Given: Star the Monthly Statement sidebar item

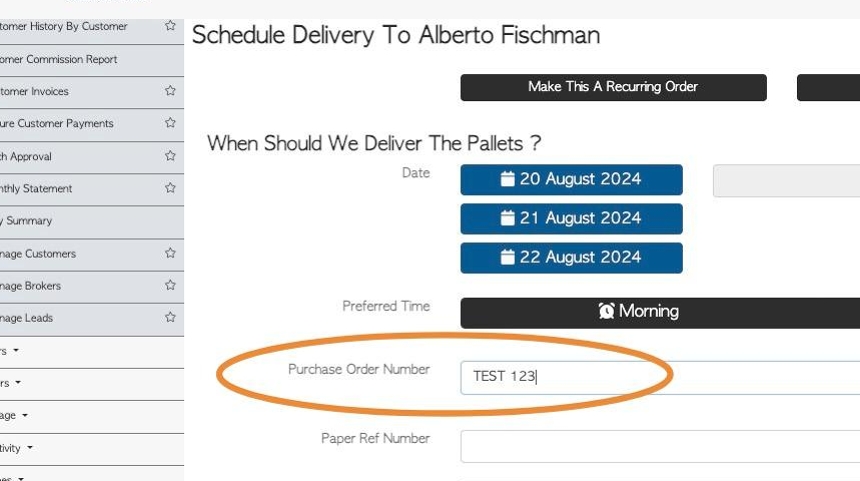Looking at the screenshot, I should (x=171, y=188).
